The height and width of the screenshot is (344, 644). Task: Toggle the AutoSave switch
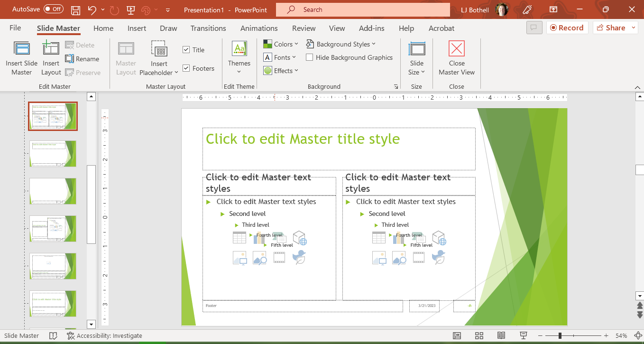(x=53, y=9)
